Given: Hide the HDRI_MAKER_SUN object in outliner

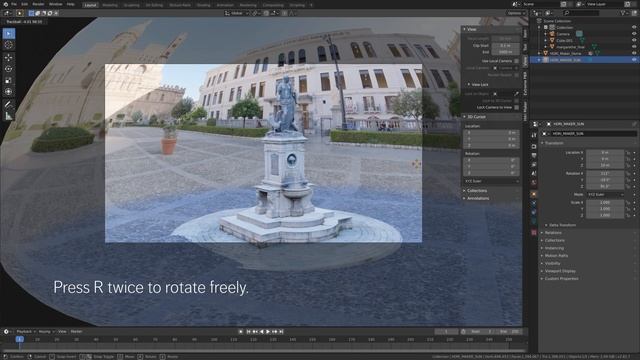Looking at the screenshot, I should click(634, 60).
